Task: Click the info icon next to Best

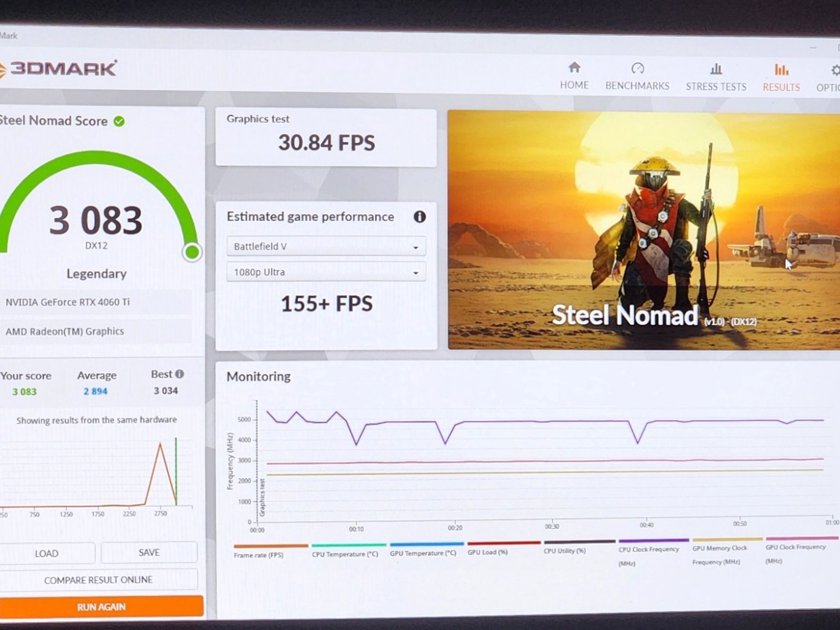Action: (179, 374)
